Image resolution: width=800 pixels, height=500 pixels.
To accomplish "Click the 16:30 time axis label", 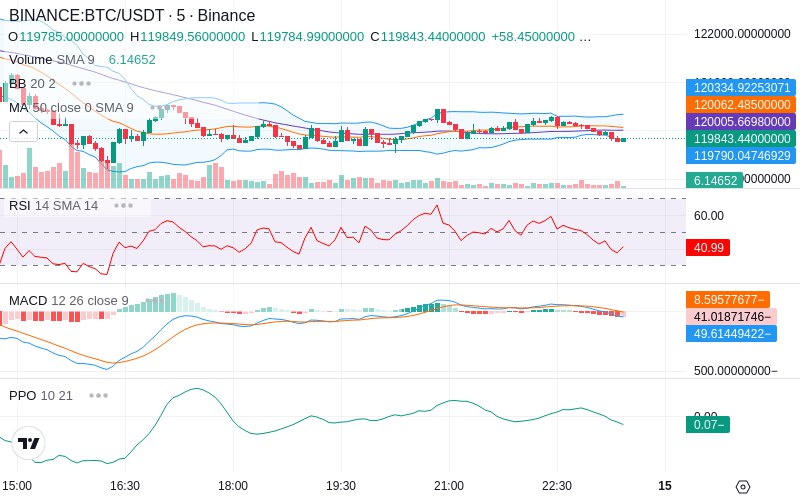I will [x=125, y=486].
